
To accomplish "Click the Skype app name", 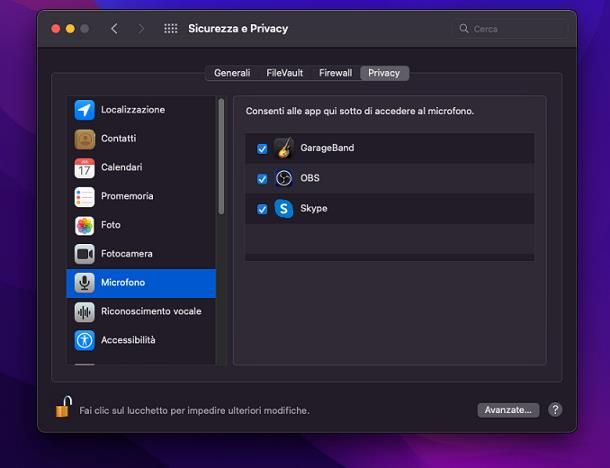I will point(314,209).
